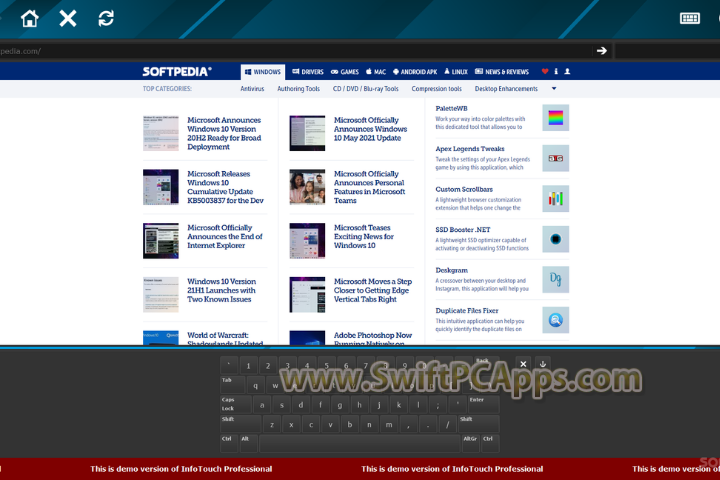Screen dimensions: 720x480
Task: Click the SSD Booster .NET icon
Action: coord(556,239)
